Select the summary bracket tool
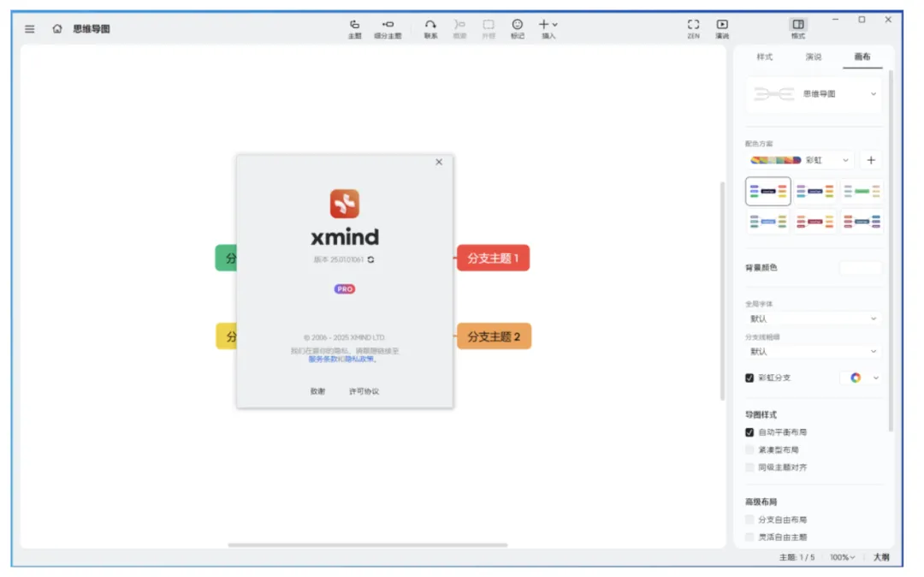The height and width of the screenshot is (577, 924). coord(459,29)
